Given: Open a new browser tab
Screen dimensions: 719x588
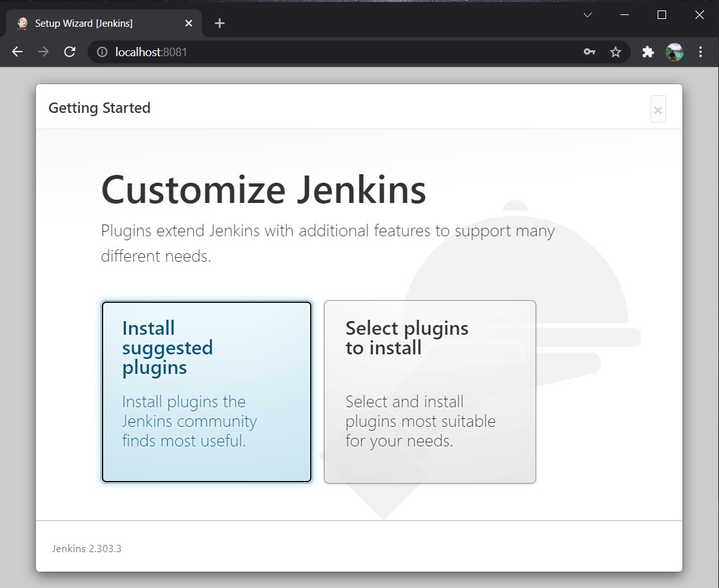Looking at the screenshot, I should click(219, 23).
